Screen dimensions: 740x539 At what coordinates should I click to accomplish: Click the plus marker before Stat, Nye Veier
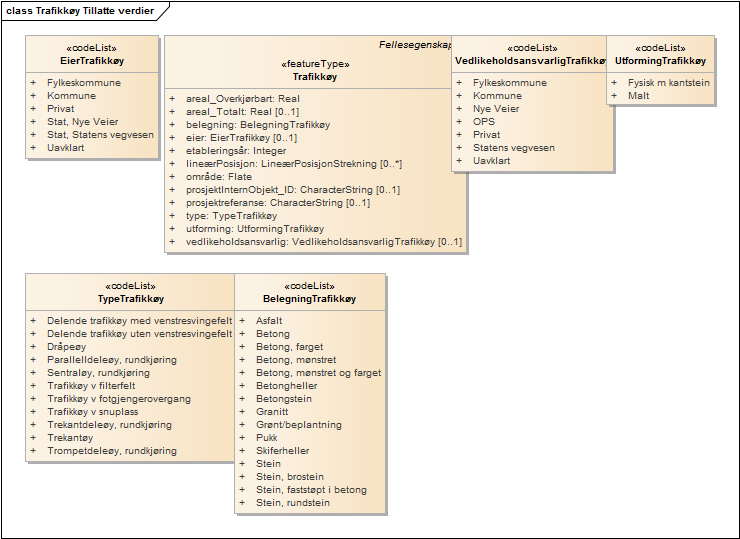pos(33,122)
